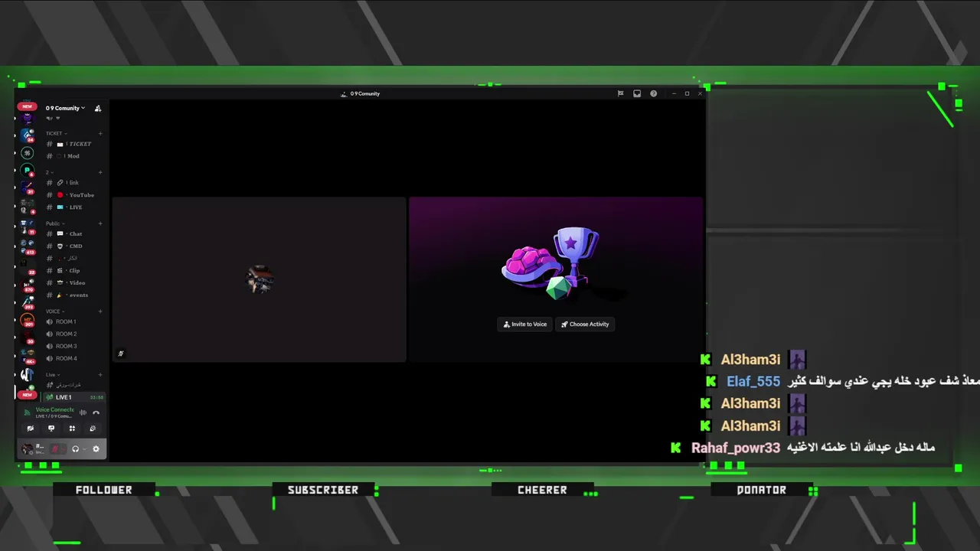Turn on camera in voice panel

point(31,429)
